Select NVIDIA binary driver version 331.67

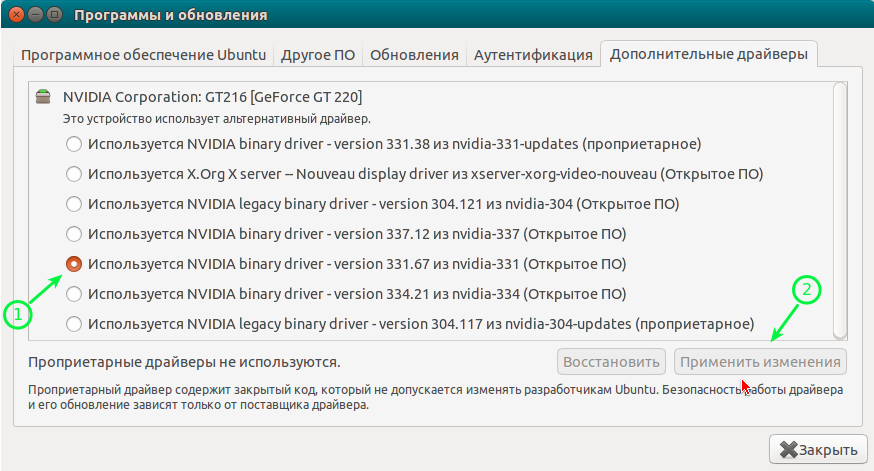(x=346, y=264)
